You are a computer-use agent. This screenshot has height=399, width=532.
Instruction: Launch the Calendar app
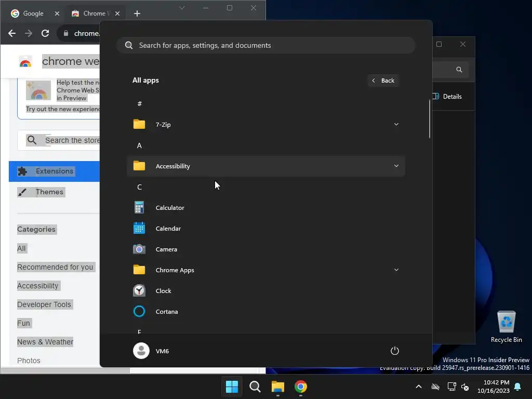(265, 229)
